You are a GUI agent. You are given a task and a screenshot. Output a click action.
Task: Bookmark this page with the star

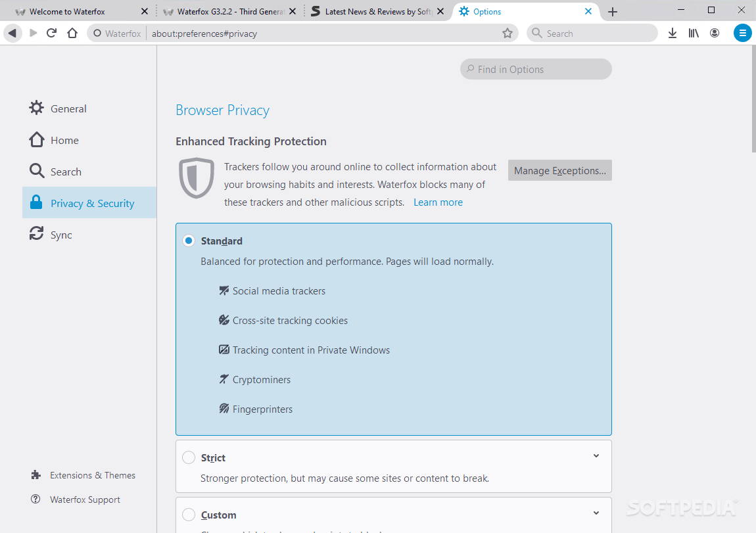point(508,34)
